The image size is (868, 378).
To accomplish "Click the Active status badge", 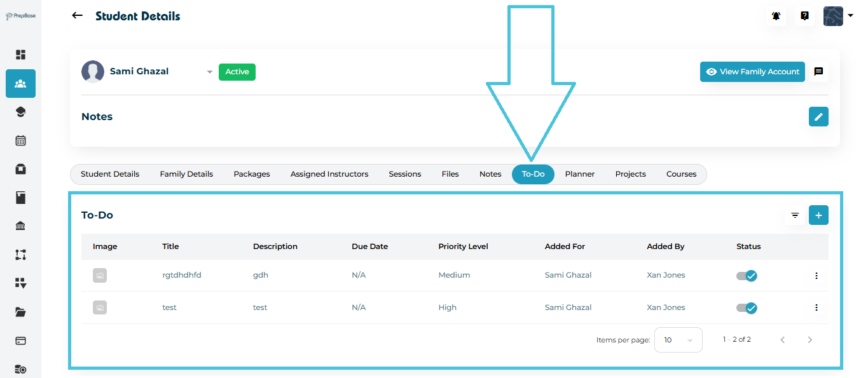I will pyautogui.click(x=237, y=72).
